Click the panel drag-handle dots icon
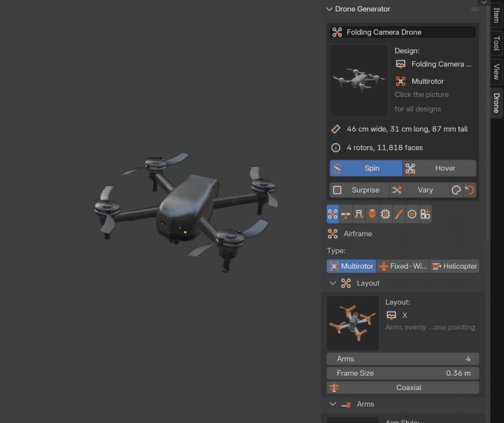The image size is (504, 423). (x=475, y=9)
